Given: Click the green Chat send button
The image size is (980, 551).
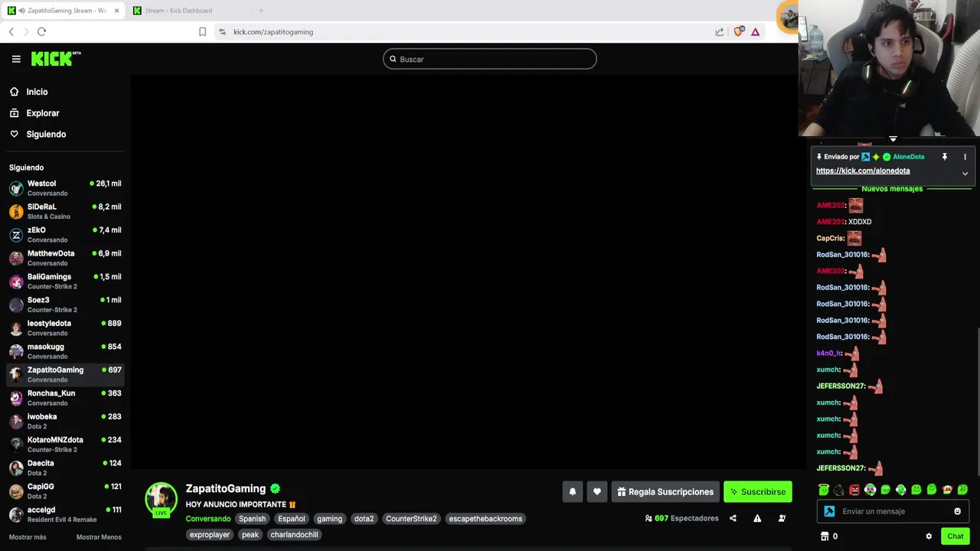Looking at the screenshot, I should (955, 536).
